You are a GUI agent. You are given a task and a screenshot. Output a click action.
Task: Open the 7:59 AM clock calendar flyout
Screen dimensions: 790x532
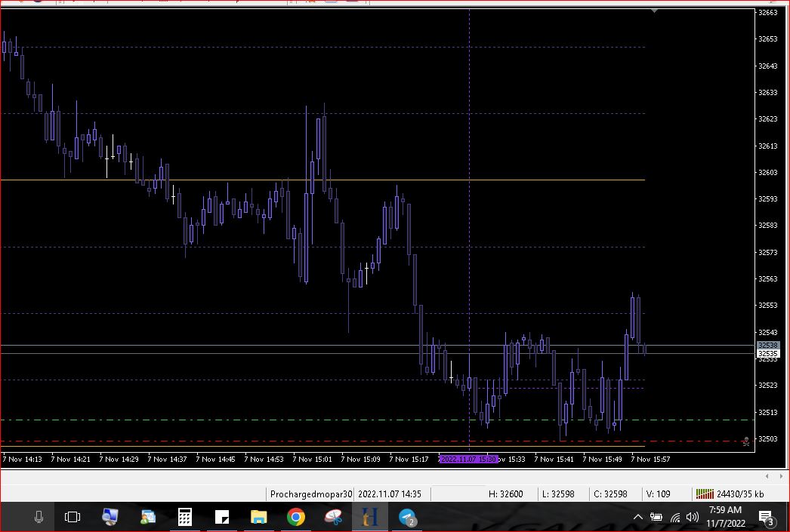click(x=726, y=517)
